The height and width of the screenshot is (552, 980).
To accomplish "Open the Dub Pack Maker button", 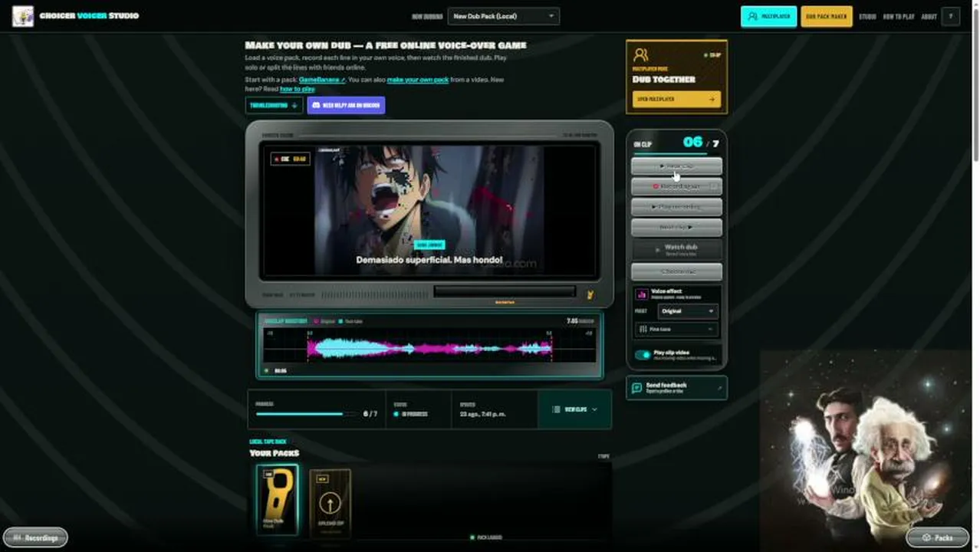I will tap(826, 16).
